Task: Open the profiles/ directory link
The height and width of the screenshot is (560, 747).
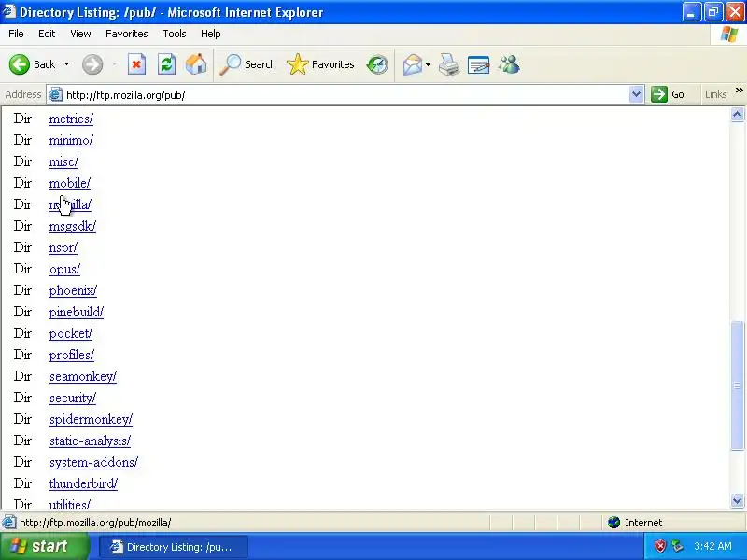Action: click(72, 355)
